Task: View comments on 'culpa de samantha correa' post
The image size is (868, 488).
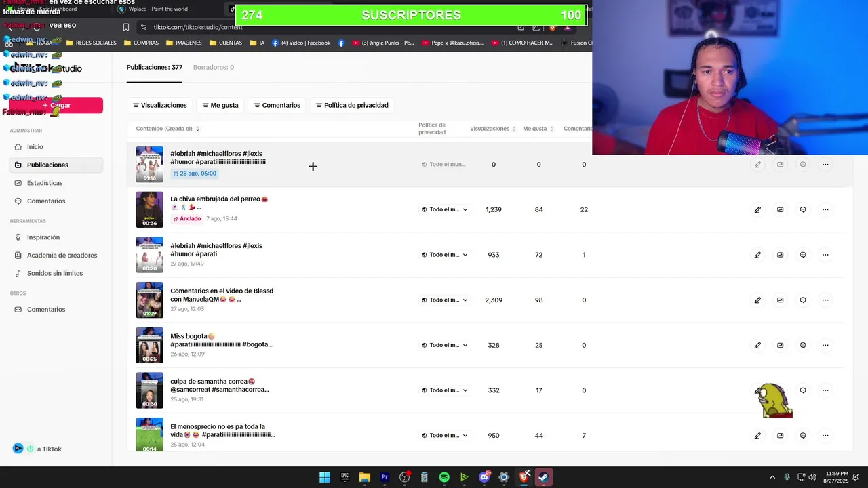Action: [x=803, y=390]
